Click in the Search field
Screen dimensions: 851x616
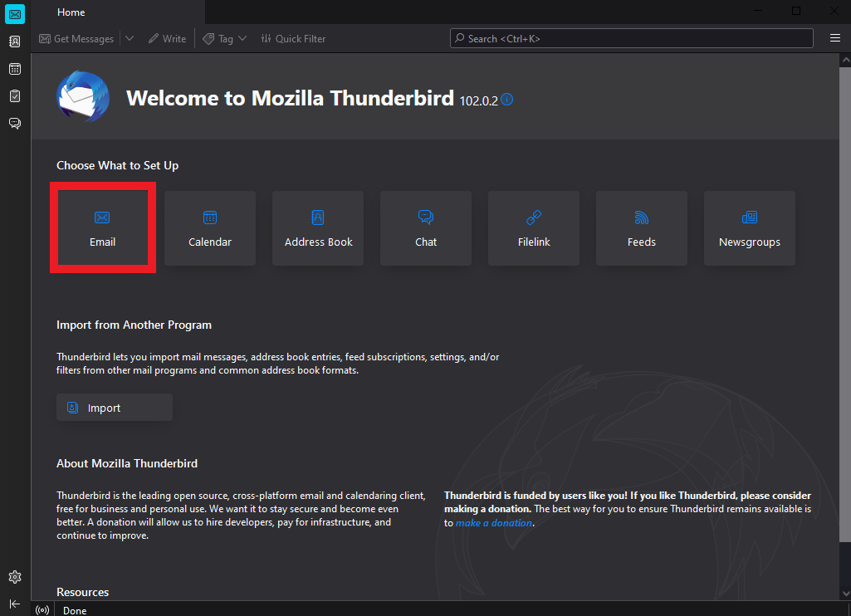pyautogui.click(x=631, y=38)
